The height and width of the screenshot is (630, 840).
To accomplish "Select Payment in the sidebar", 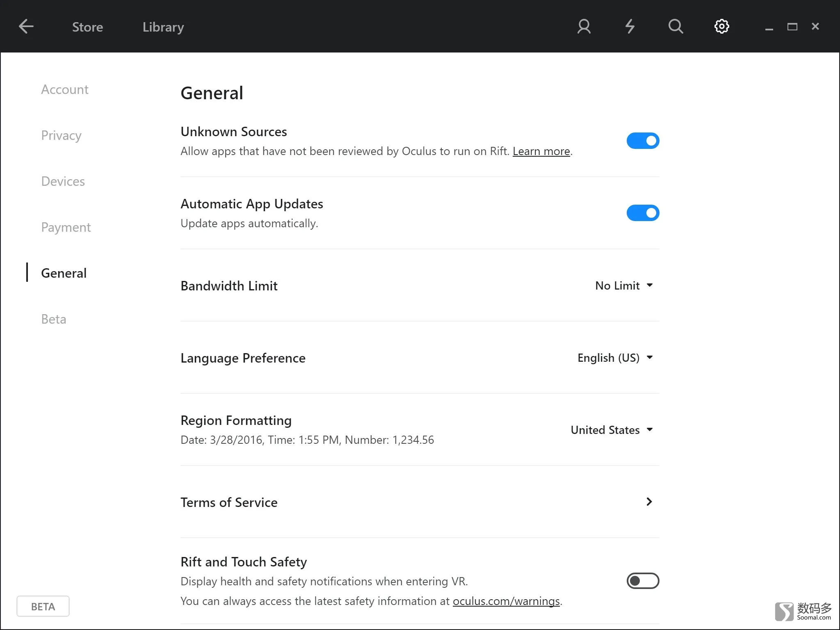I will pyautogui.click(x=66, y=227).
